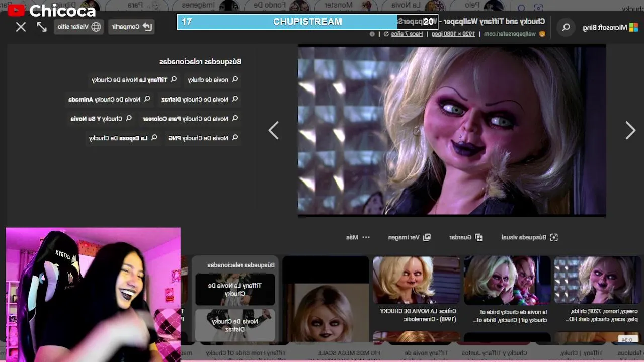Open the tall Tiffany doll face thumbnail
The width and height of the screenshot is (644, 362).
pos(326,300)
